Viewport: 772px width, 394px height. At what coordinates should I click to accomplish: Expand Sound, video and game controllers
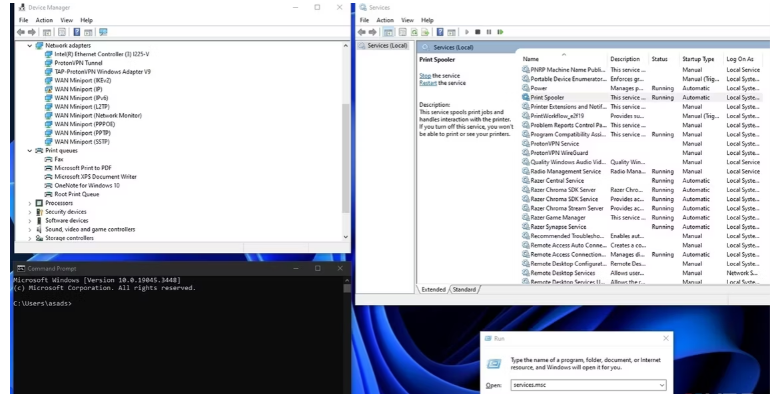pos(30,230)
